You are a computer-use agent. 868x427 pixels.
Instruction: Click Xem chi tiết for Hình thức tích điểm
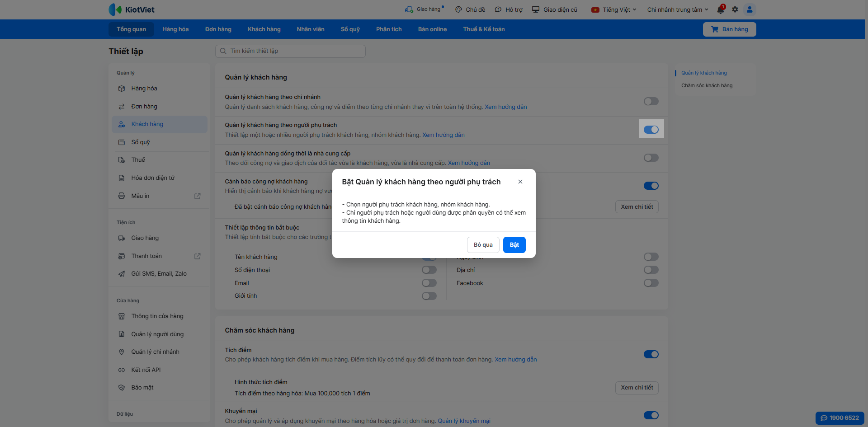[637, 388]
